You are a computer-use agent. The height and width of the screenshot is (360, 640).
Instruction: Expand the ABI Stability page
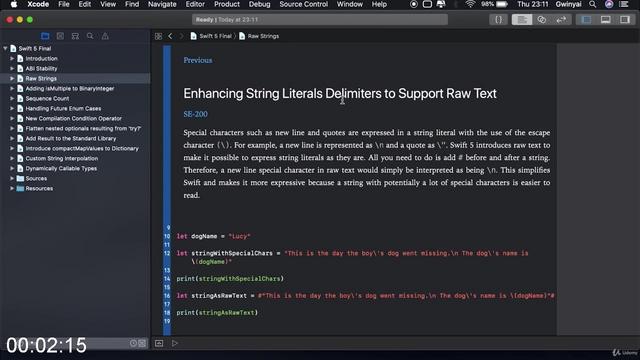coord(12,69)
